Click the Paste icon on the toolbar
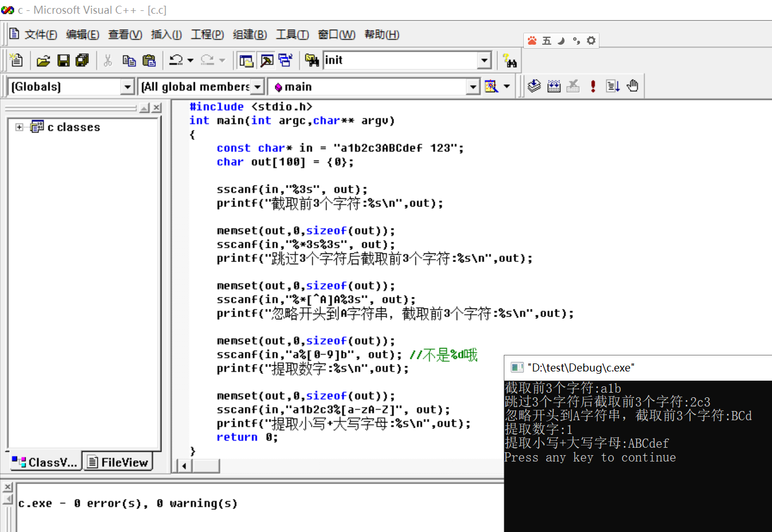 [149, 60]
